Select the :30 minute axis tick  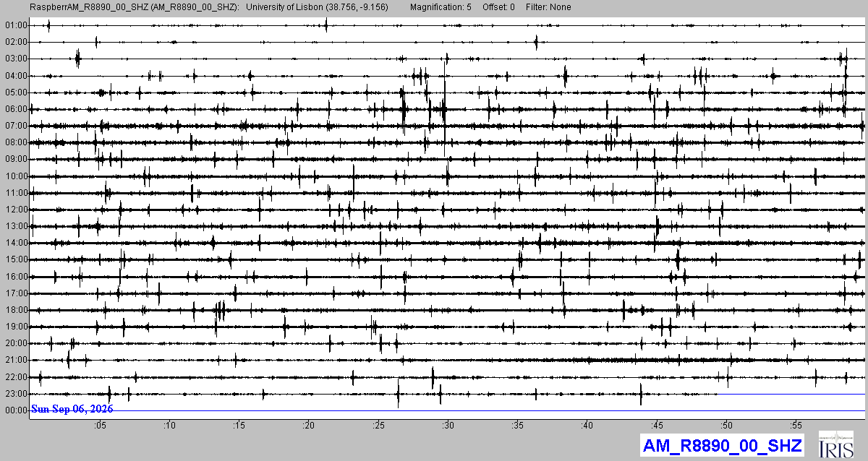click(x=448, y=426)
